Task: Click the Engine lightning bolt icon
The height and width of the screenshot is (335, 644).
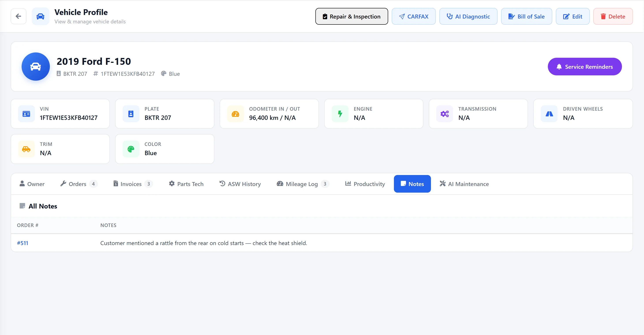Action: (x=340, y=114)
